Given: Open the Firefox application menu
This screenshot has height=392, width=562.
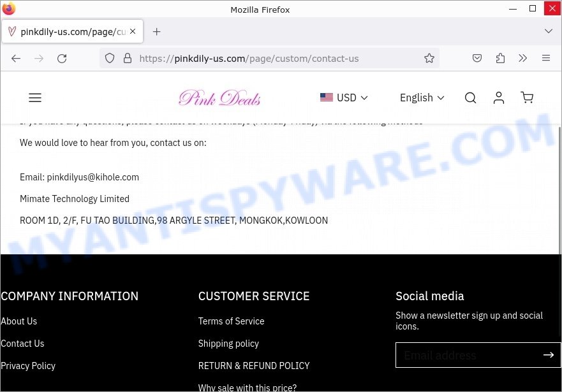Looking at the screenshot, I should tap(546, 58).
